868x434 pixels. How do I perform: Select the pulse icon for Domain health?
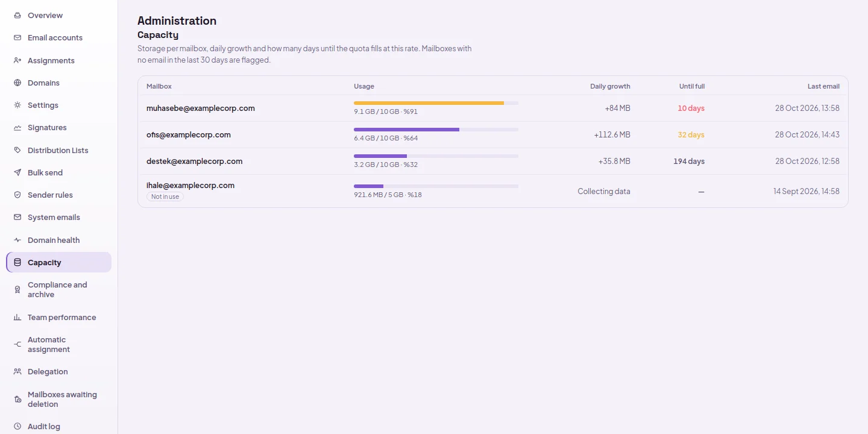tap(17, 240)
